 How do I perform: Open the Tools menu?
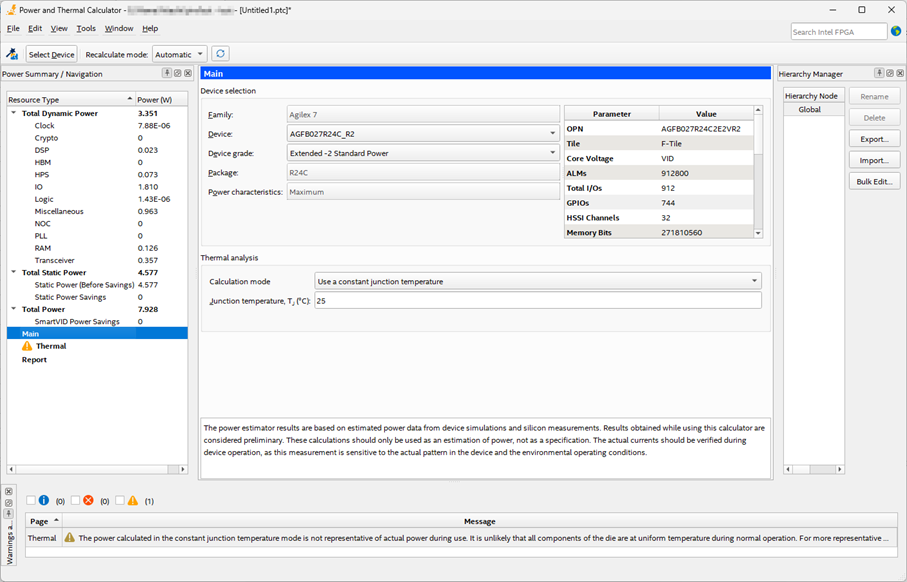click(86, 29)
